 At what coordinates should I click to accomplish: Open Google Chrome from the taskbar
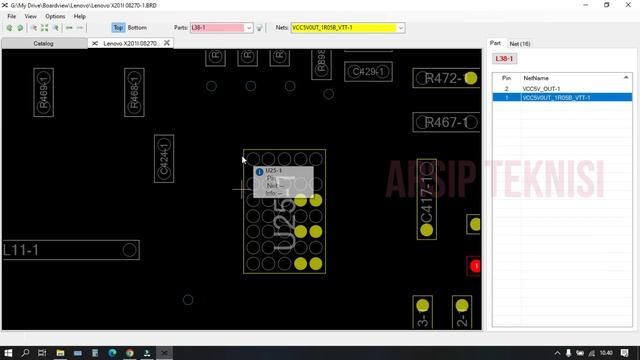click(x=130, y=353)
